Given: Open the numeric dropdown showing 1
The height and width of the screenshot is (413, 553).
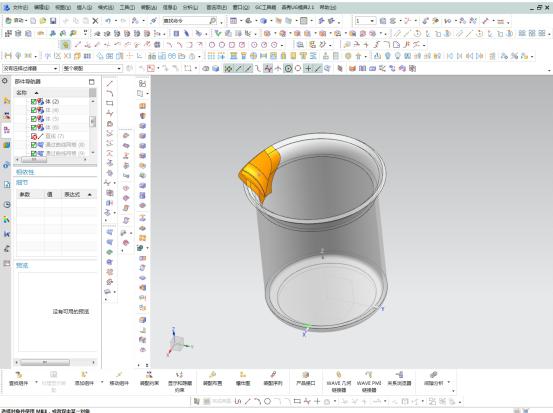Looking at the screenshot, I should tap(365, 21).
